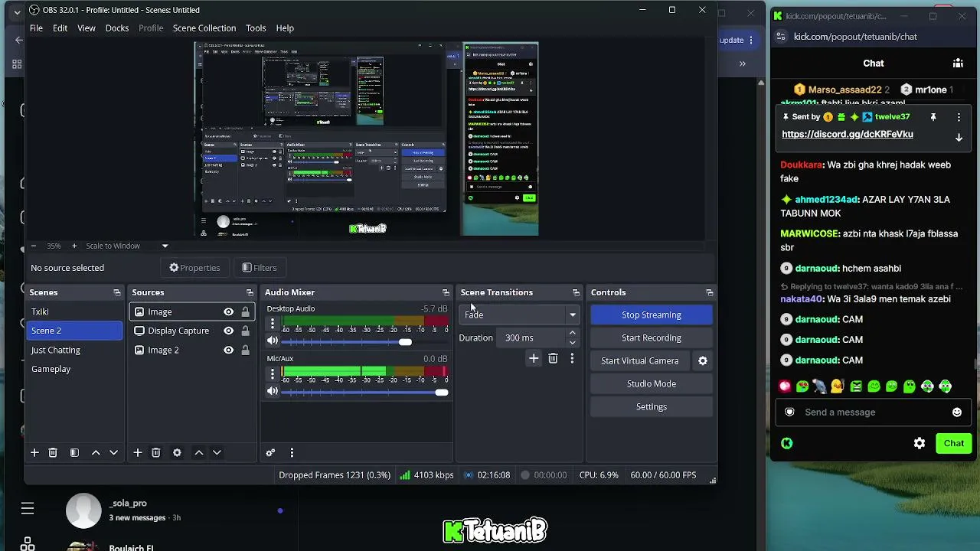This screenshot has width=980, height=551.
Task: Remove the selected scene using trash icon
Action: (53, 452)
